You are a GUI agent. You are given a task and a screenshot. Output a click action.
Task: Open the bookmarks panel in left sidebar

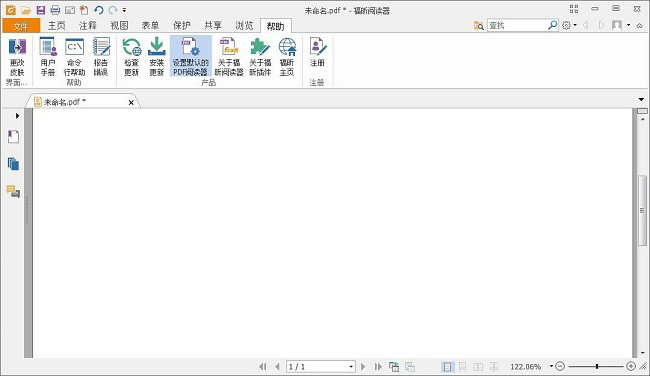[13, 136]
